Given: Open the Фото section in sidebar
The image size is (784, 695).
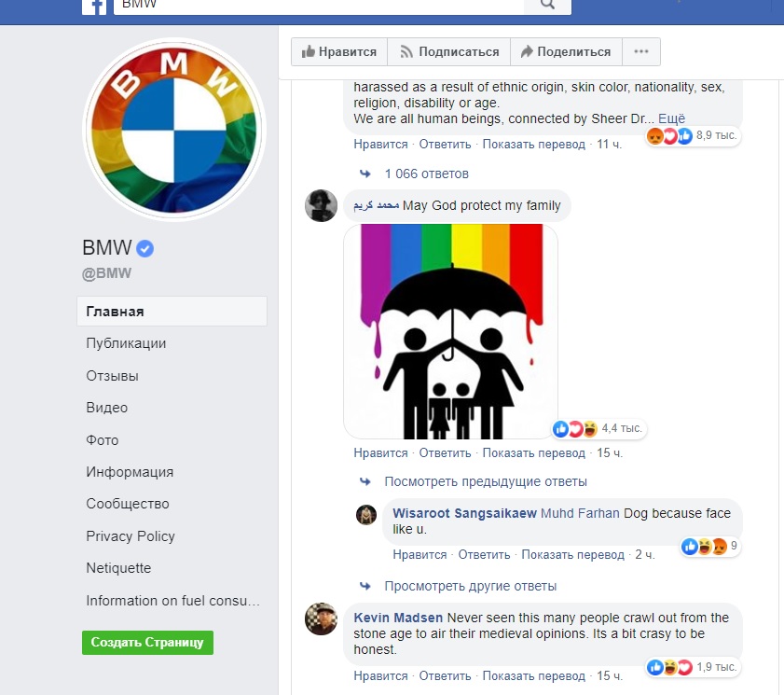Looking at the screenshot, I should [103, 440].
